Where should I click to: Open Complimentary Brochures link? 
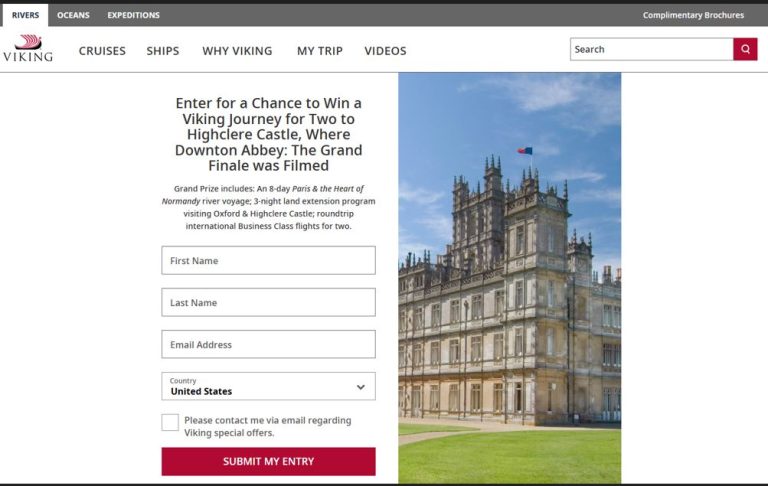(x=693, y=15)
